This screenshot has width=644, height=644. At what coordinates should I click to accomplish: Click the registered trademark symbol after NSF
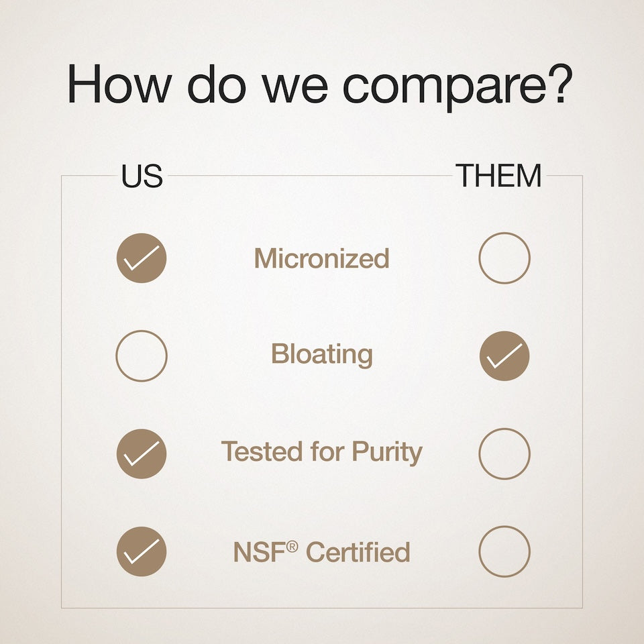(292, 547)
